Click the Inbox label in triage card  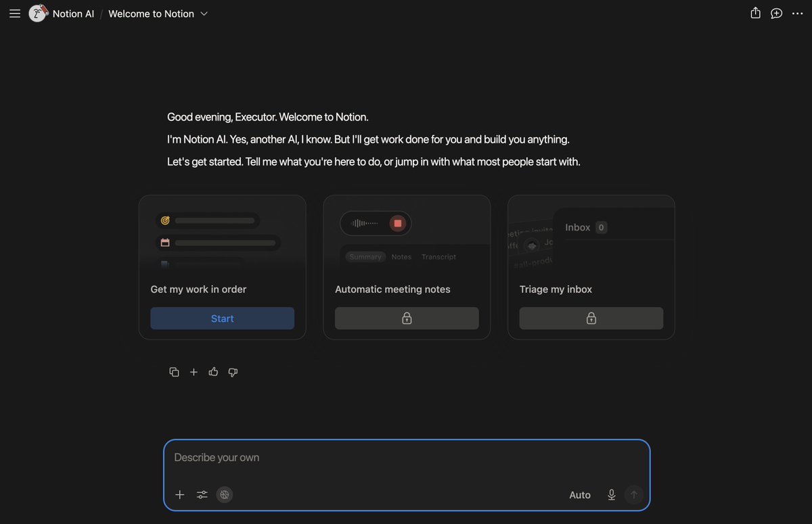click(578, 227)
